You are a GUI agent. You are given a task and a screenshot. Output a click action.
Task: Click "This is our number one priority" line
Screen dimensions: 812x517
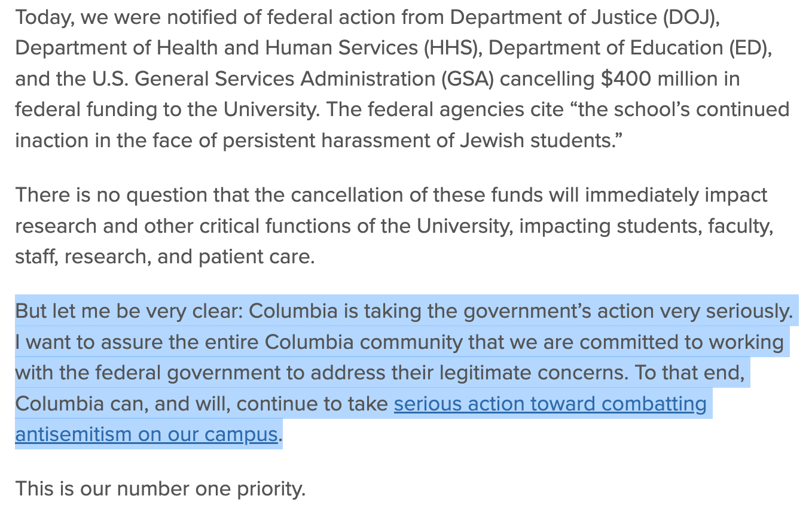click(160, 489)
